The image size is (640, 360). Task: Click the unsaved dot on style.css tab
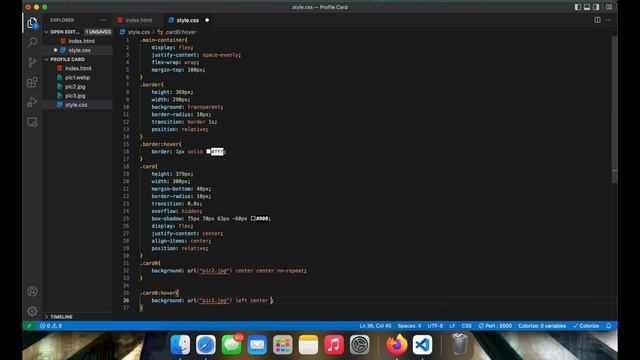(207, 20)
